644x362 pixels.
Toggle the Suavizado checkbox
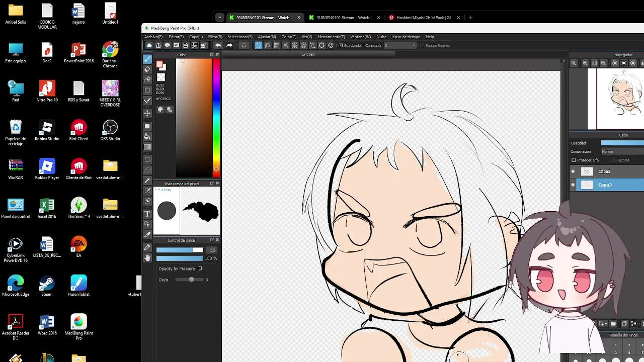[341, 46]
